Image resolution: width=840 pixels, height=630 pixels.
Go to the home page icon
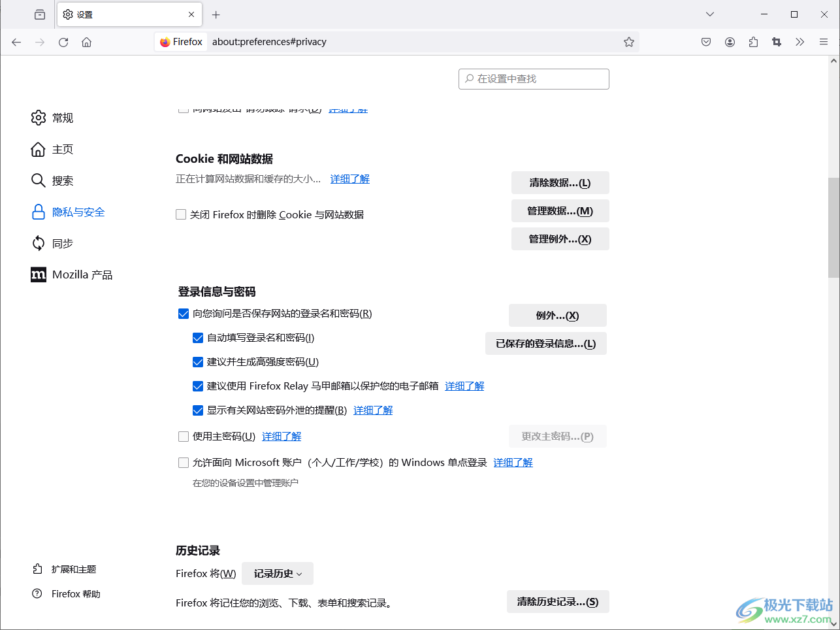[x=87, y=42]
